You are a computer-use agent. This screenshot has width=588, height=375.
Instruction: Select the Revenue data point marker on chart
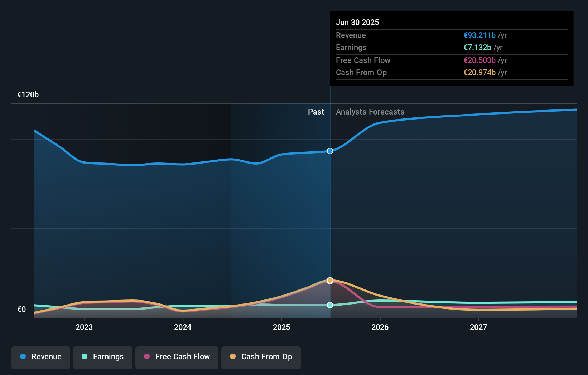point(329,151)
